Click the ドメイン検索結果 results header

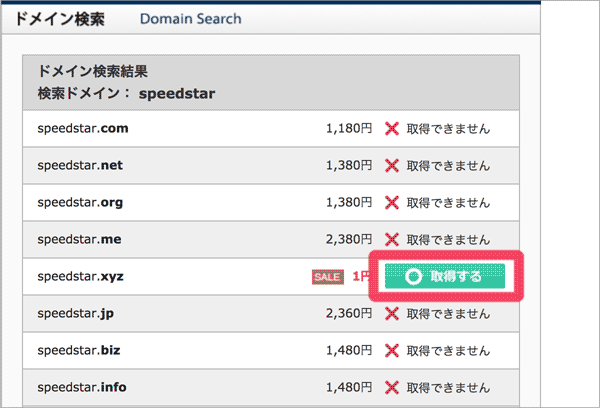click(x=92, y=73)
